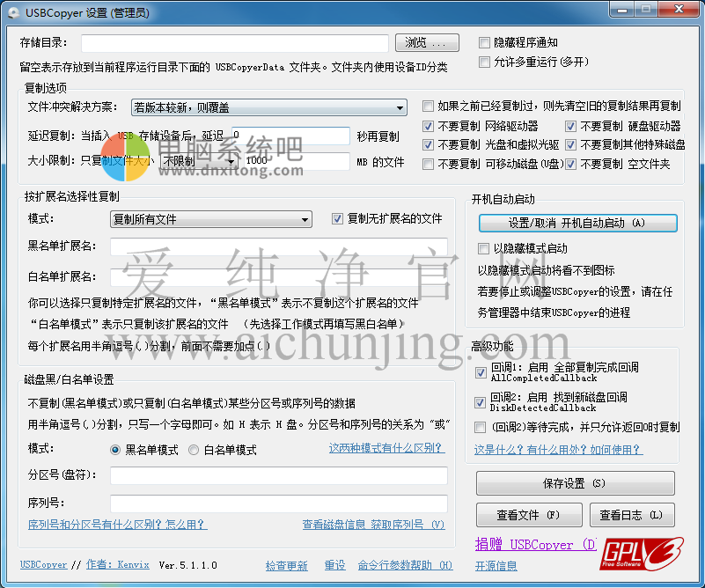Click the 捐赠 USBCopyer link
Screen dimensions: 705x588
coord(535,545)
